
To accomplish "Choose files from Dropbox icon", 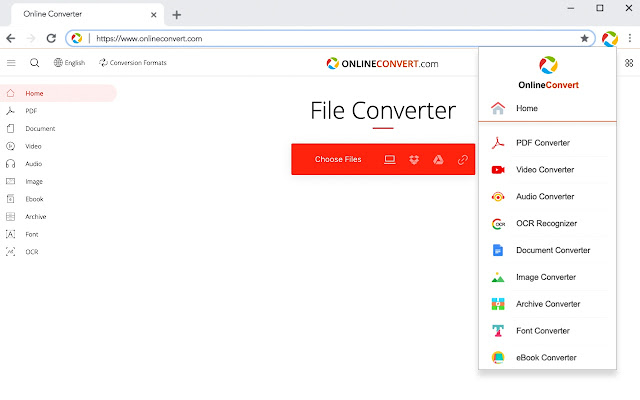I will (414, 160).
